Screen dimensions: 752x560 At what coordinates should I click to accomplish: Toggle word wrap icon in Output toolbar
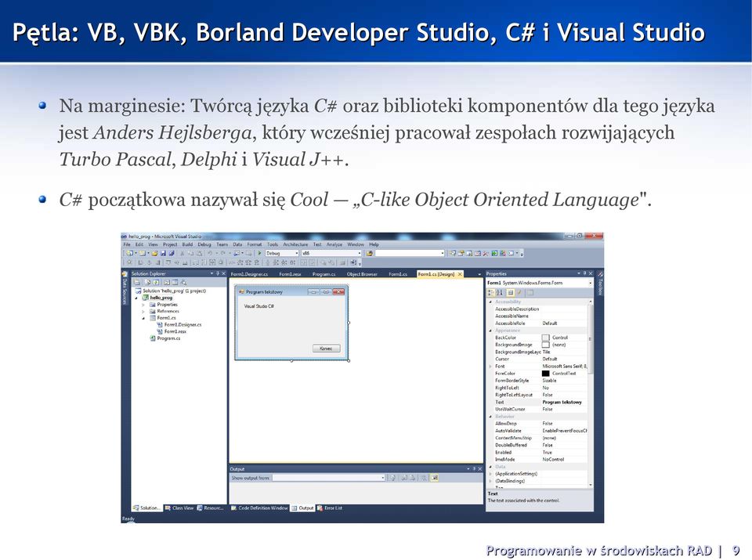(434, 478)
